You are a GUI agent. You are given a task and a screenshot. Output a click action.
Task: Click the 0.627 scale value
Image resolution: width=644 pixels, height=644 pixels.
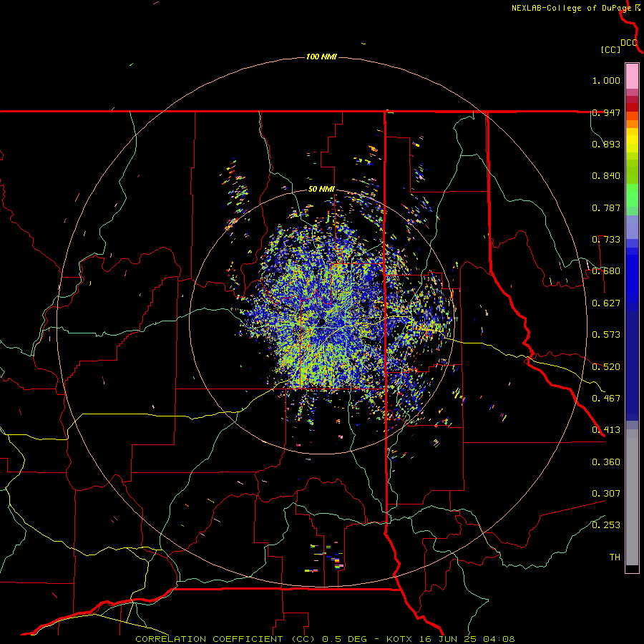tap(606, 303)
